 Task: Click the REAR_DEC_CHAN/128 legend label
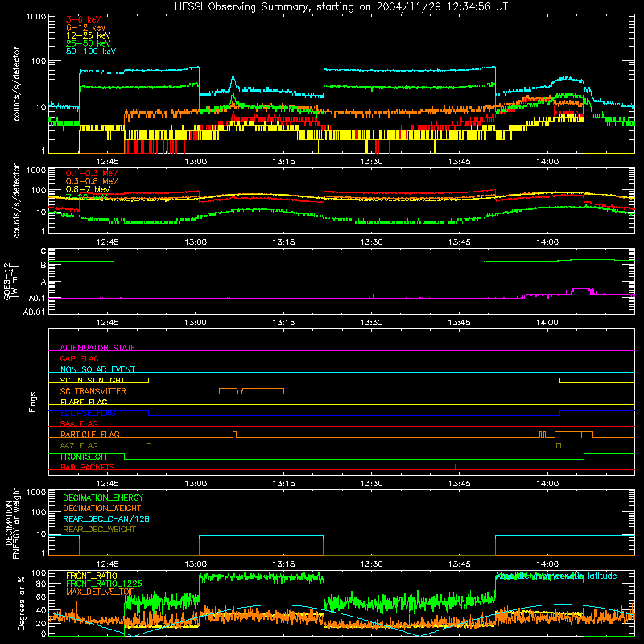[106, 518]
